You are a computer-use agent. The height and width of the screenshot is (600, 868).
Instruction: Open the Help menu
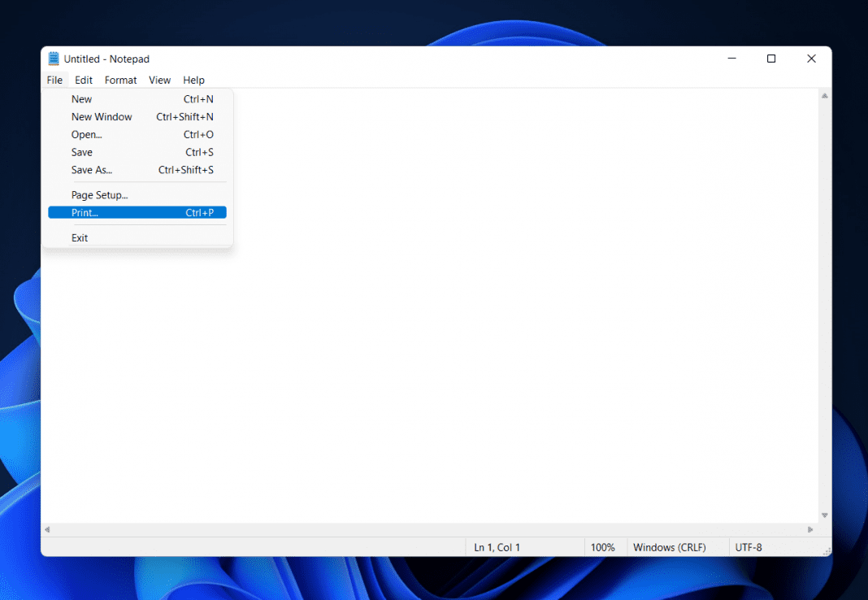193,80
